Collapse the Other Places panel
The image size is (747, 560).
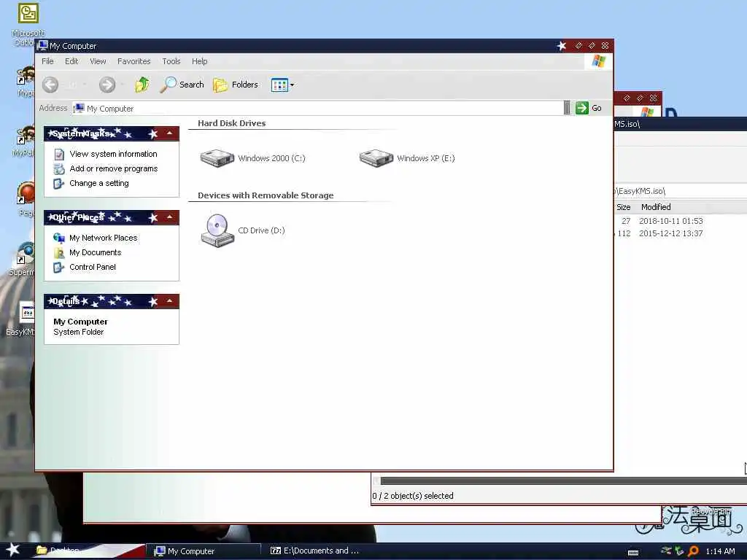pyautogui.click(x=169, y=217)
